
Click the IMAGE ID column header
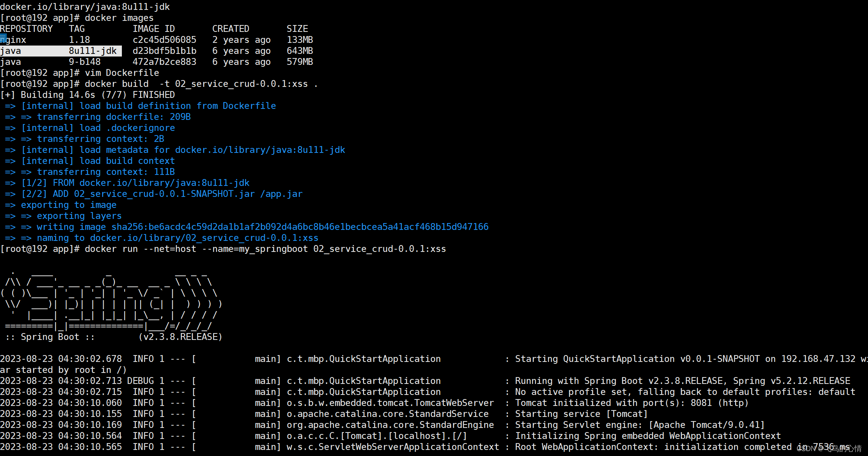153,29
